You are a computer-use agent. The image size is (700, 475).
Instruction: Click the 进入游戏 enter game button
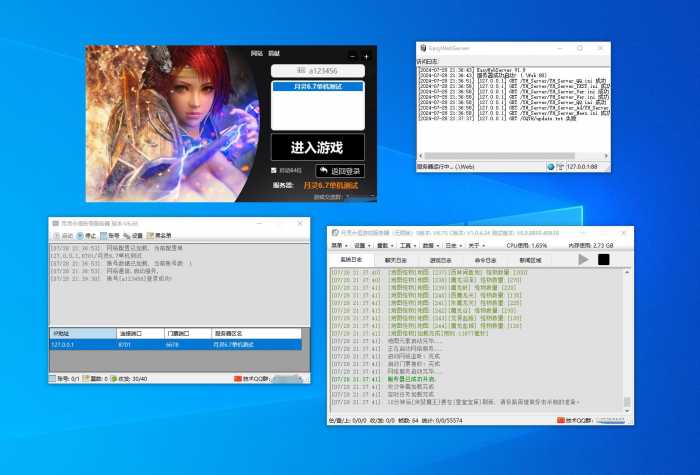[317, 147]
